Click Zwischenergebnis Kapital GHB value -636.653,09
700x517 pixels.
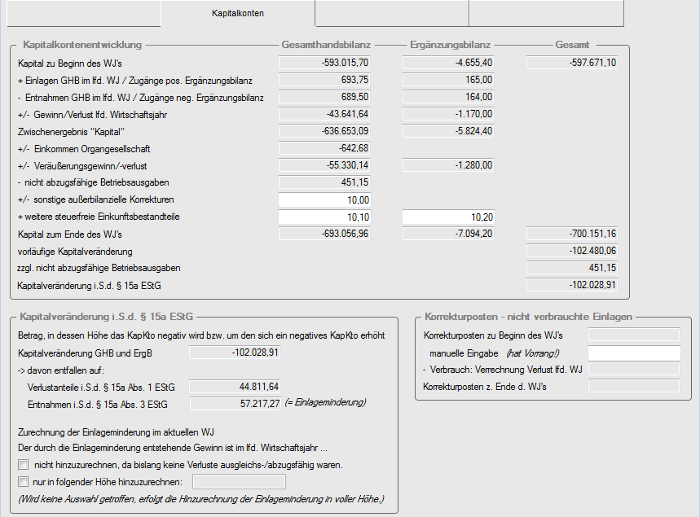pyautogui.click(x=325, y=131)
